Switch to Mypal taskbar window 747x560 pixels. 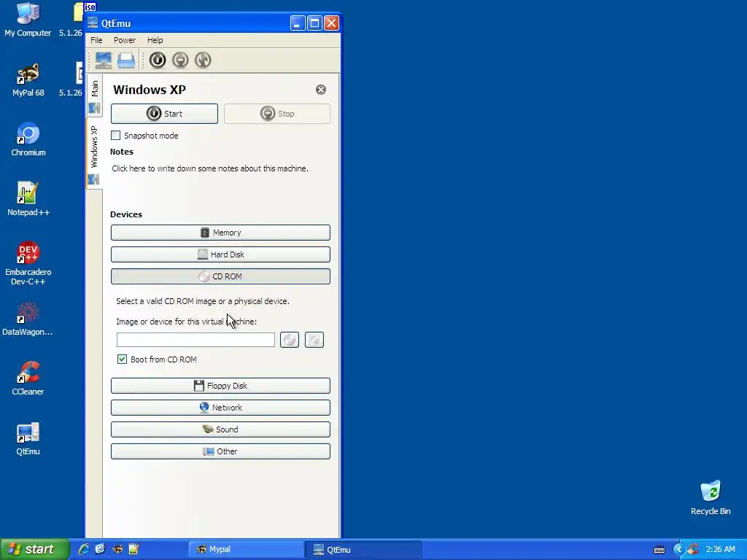(247, 549)
